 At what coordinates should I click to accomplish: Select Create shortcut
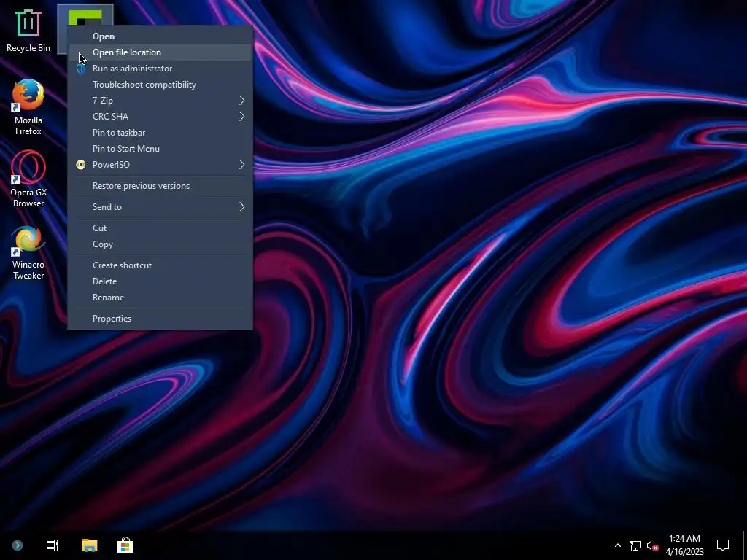tap(160, 265)
